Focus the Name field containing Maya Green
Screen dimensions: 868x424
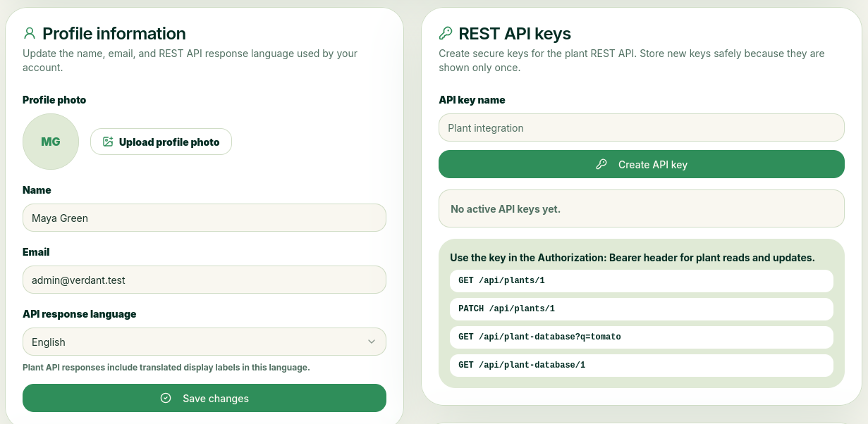(204, 218)
